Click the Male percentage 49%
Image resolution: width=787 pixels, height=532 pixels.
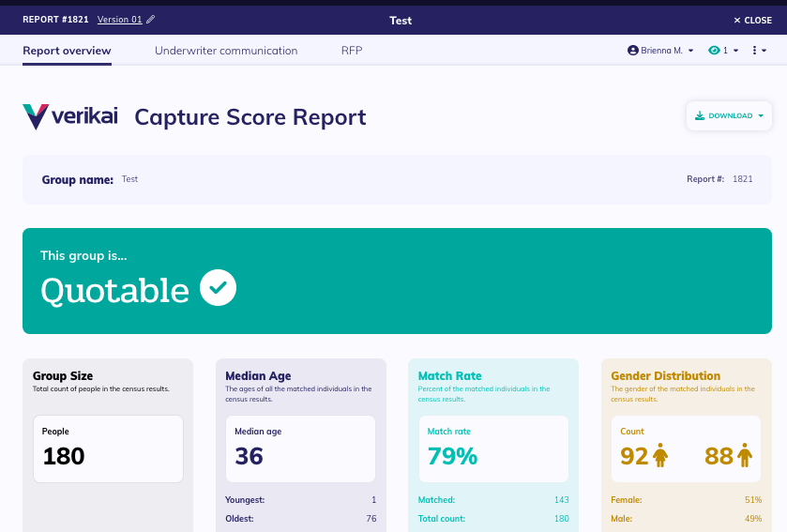[753, 519]
